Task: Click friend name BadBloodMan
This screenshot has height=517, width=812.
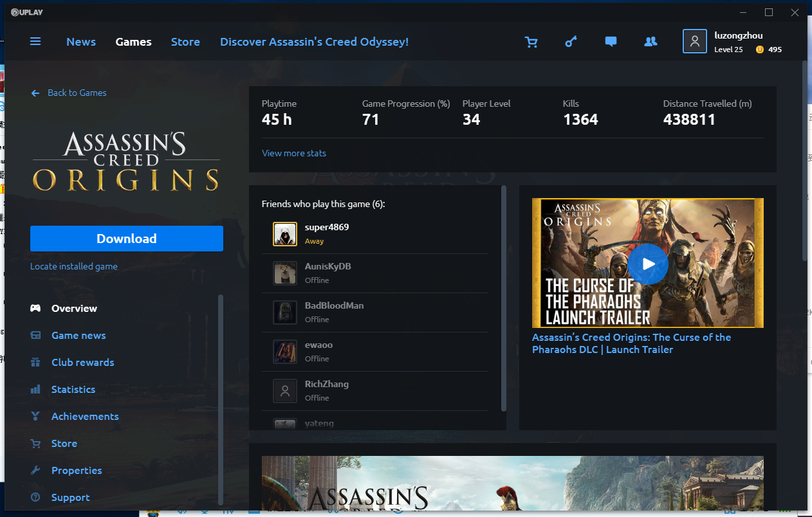Action: coord(335,305)
